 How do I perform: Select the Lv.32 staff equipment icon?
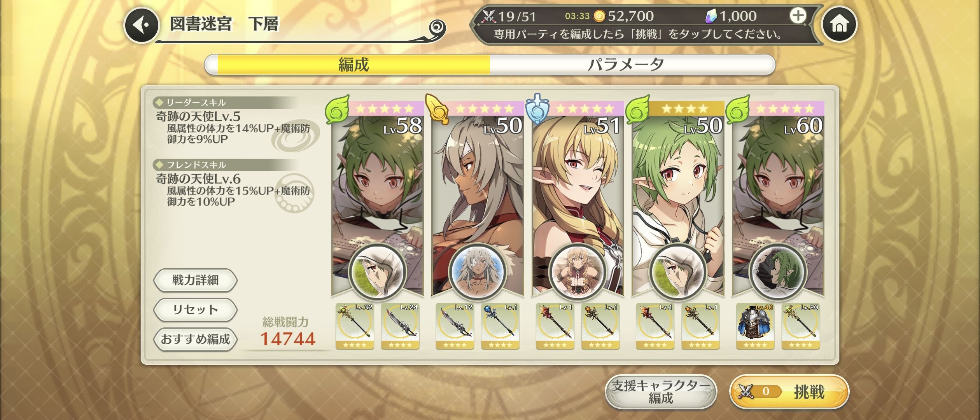(355, 326)
